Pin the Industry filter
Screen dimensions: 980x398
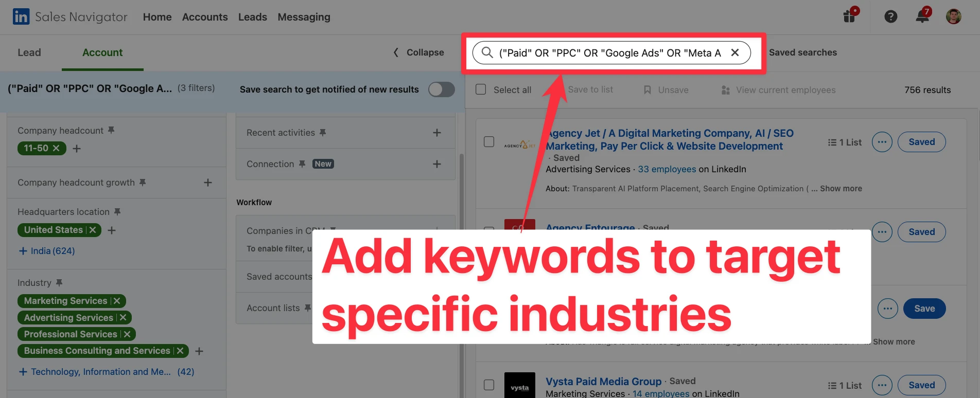[59, 282]
